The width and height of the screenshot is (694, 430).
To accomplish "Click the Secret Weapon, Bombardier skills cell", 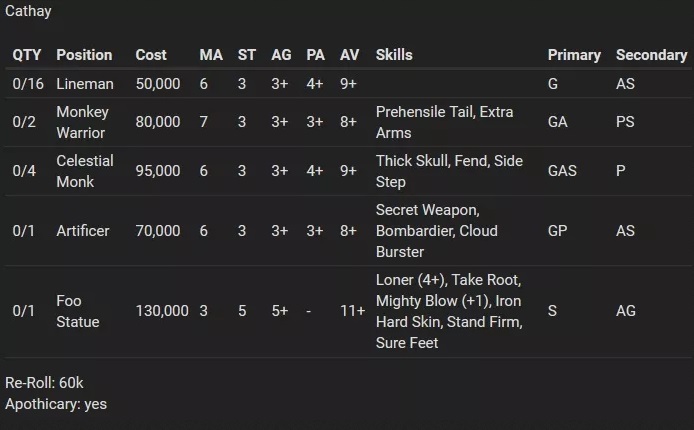I will tap(437, 231).
